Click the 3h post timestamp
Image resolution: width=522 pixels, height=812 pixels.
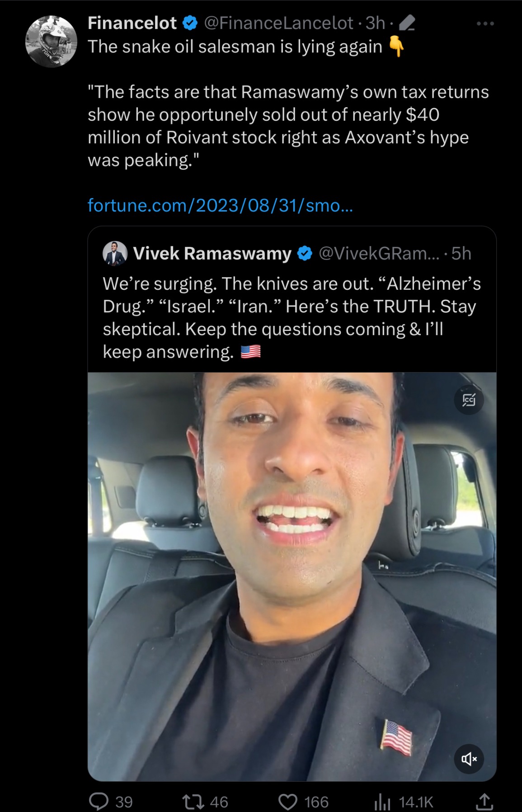[x=375, y=23]
